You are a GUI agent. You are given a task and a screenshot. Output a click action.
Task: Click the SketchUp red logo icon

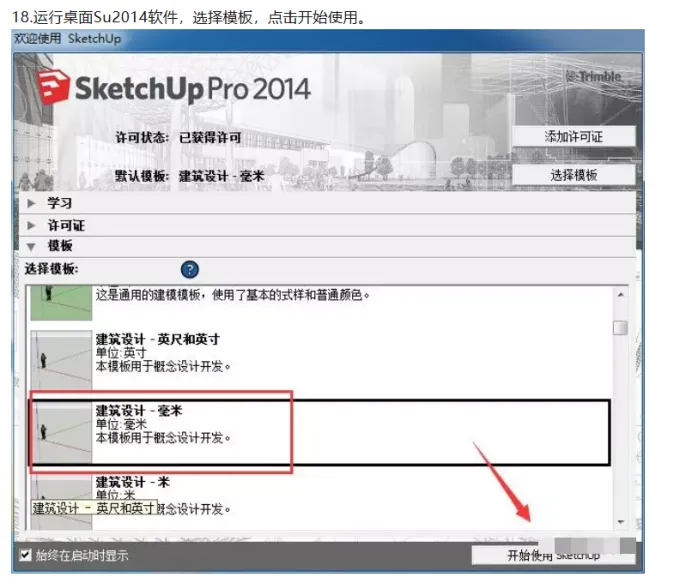(53, 87)
